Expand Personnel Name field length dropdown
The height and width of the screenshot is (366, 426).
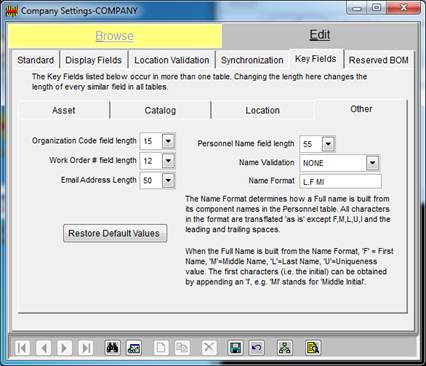328,144
